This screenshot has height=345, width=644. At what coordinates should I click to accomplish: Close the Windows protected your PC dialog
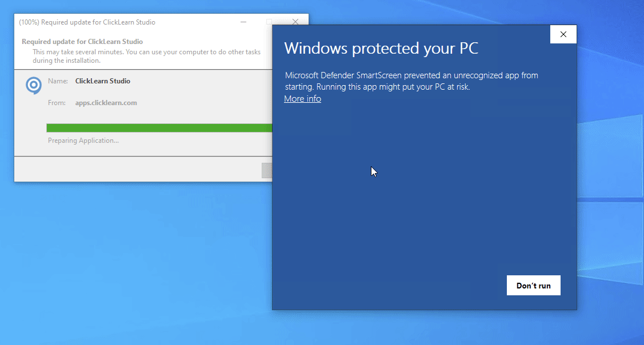tap(563, 34)
